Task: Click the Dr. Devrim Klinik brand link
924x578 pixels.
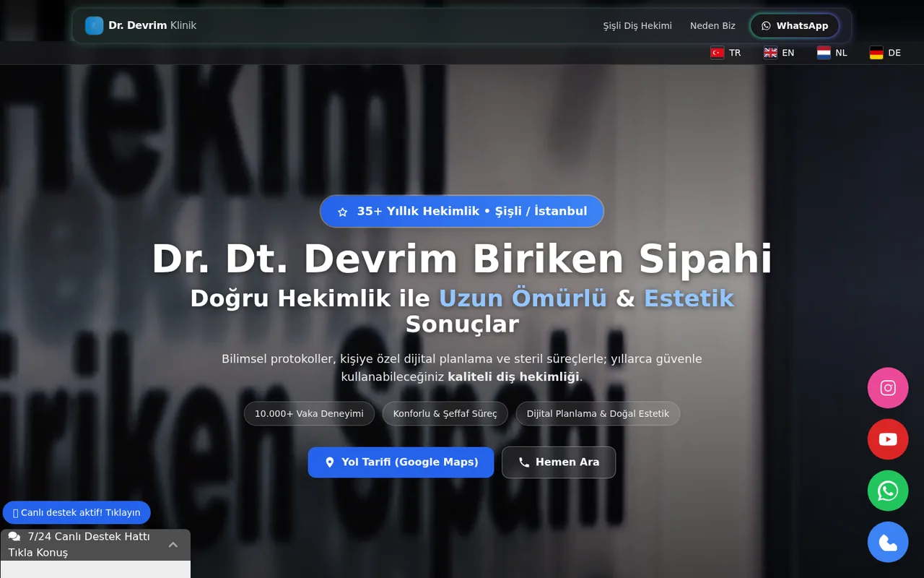Action: (x=141, y=26)
